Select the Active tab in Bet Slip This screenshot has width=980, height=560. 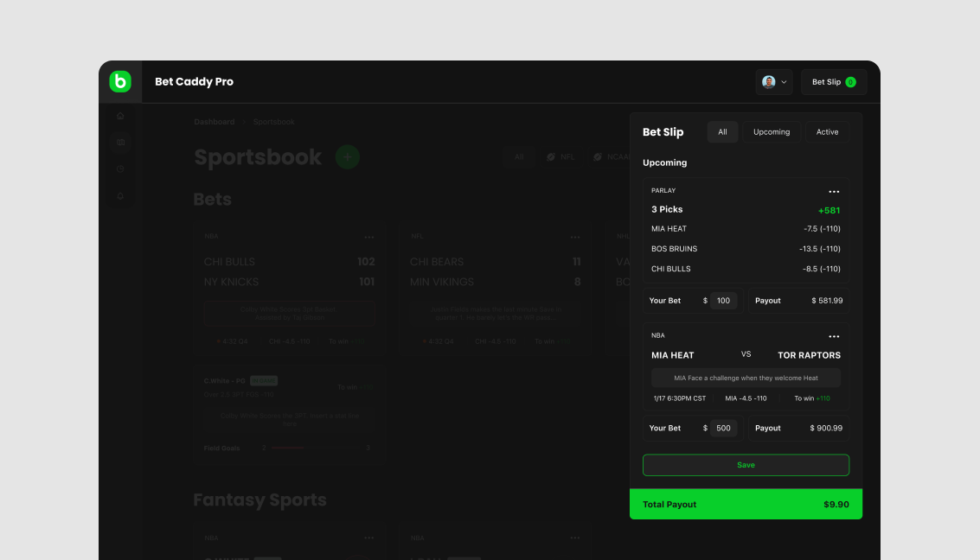pyautogui.click(x=827, y=131)
